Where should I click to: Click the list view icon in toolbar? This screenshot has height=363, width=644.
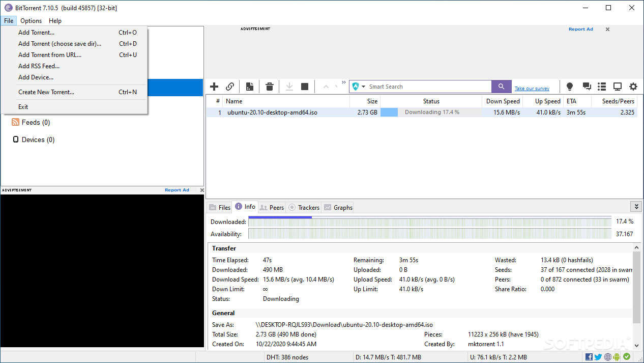click(x=602, y=87)
